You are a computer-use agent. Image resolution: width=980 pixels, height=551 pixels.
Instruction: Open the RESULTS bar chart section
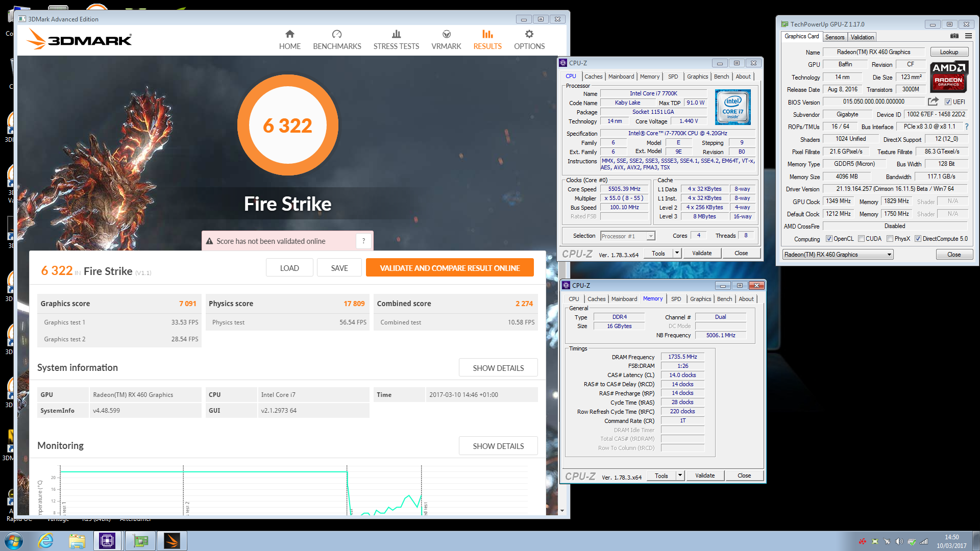487,40
